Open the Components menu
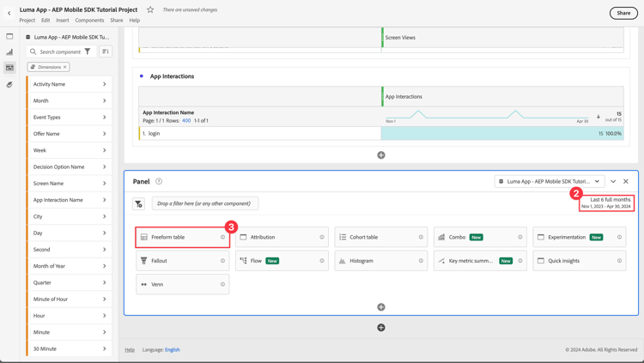 [89, 20]
